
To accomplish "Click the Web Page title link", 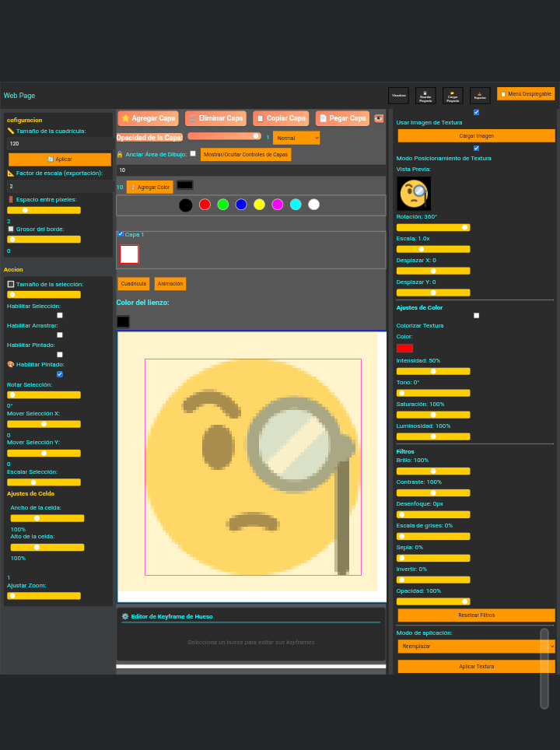I will 19,96.
